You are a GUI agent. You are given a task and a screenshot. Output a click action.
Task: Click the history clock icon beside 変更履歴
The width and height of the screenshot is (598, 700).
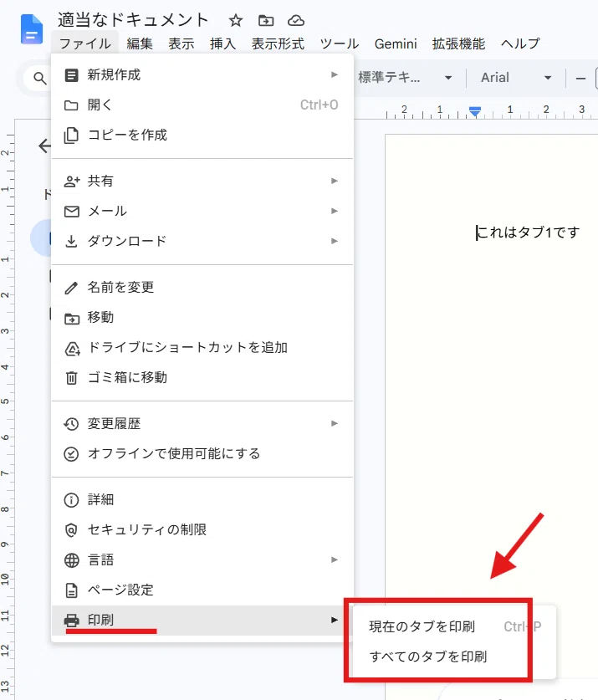point(71,424)
